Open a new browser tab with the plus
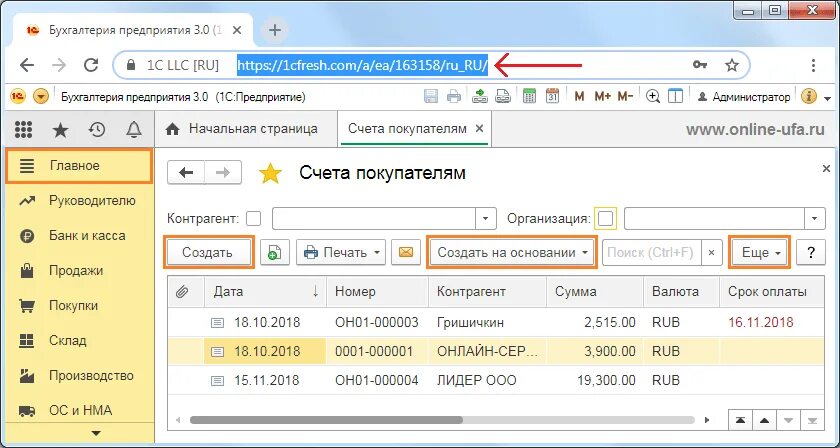The width and height of the screenshot is (840, 448). (x=274, y=31)
